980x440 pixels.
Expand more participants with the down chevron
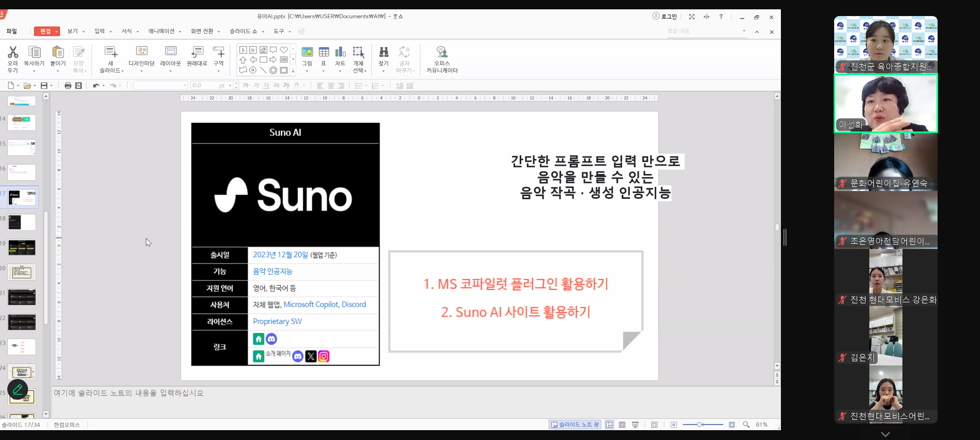click(x=885, y=434)
